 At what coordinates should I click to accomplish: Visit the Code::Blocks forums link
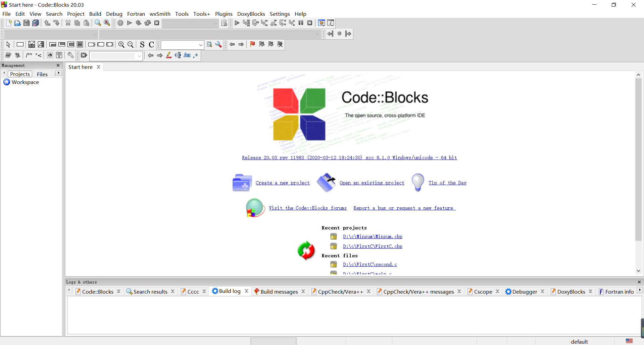tap(308, 208)
